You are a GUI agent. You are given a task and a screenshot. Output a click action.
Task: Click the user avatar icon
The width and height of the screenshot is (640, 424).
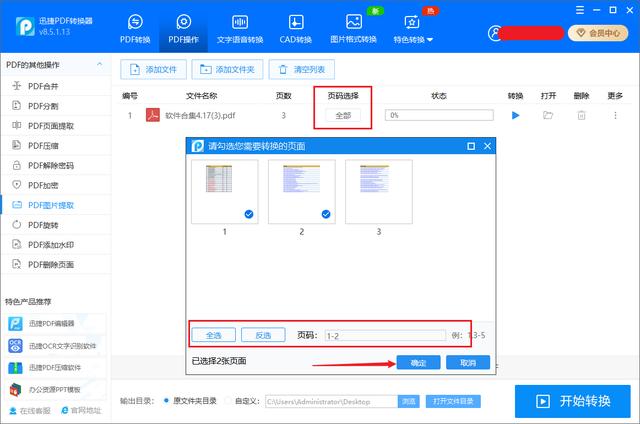click(x=495, y=33)
